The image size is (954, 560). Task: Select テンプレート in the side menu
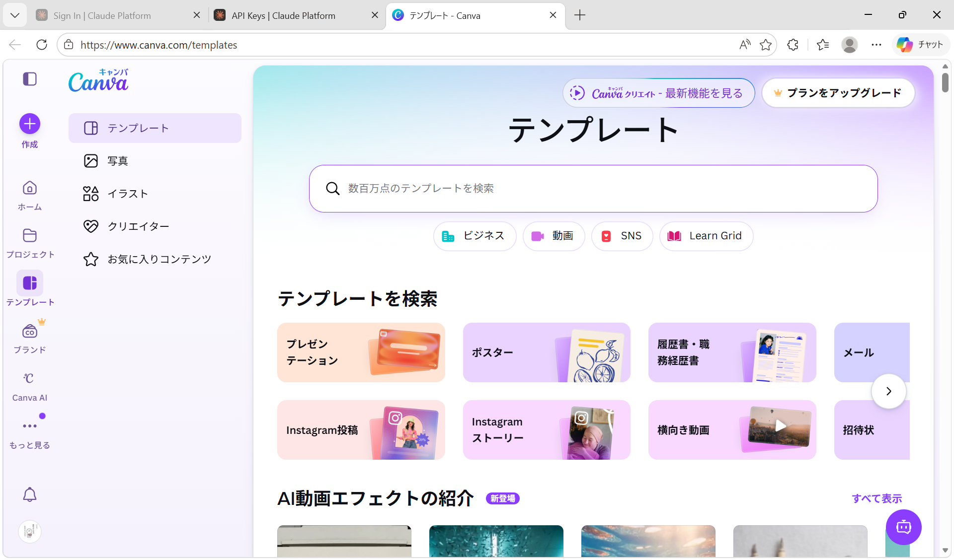click(x=155, y=128)
